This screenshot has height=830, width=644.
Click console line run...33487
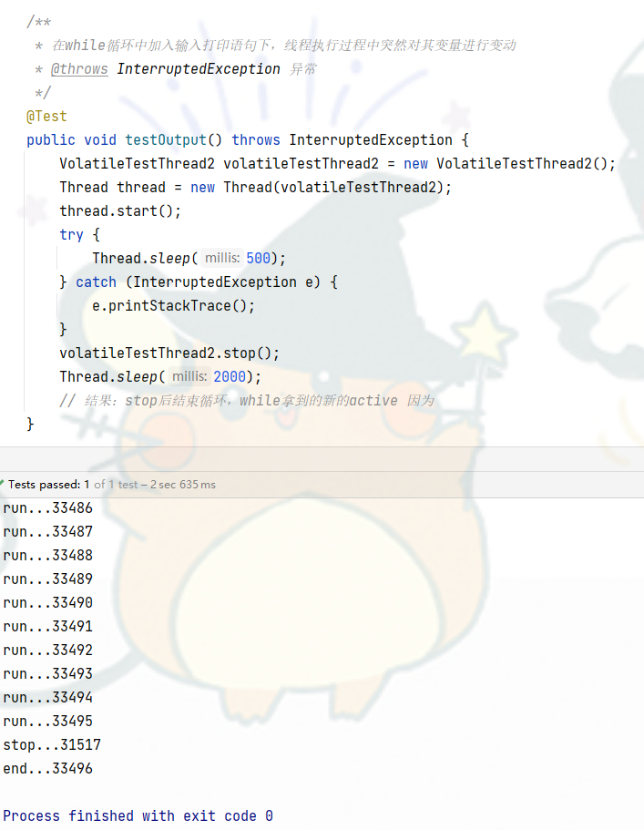tap(47, 531)
